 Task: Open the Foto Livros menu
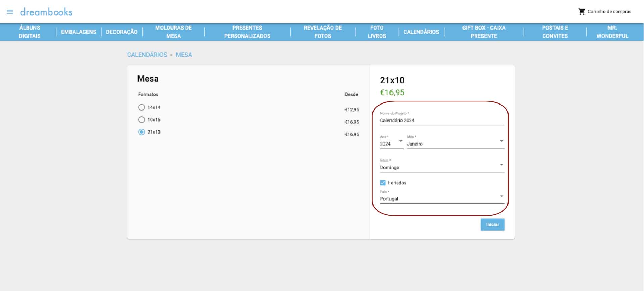pos(377,32)
